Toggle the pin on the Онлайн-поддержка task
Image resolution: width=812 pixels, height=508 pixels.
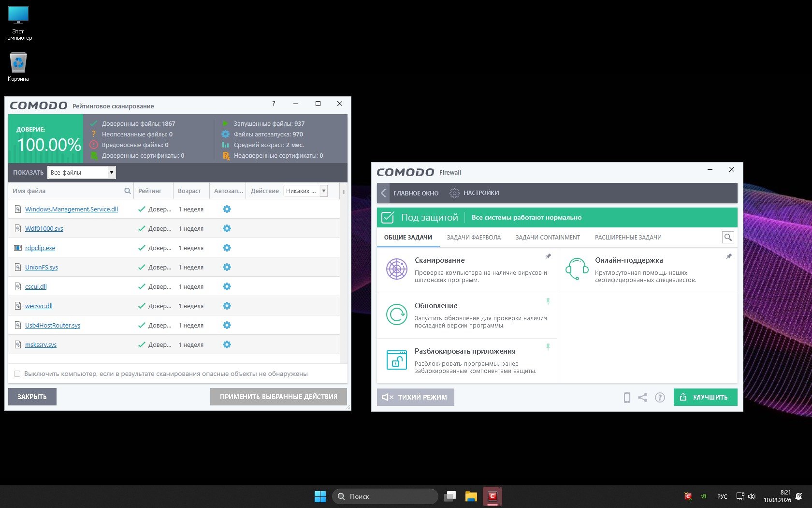pyautogui.click(x=729, y=256)
